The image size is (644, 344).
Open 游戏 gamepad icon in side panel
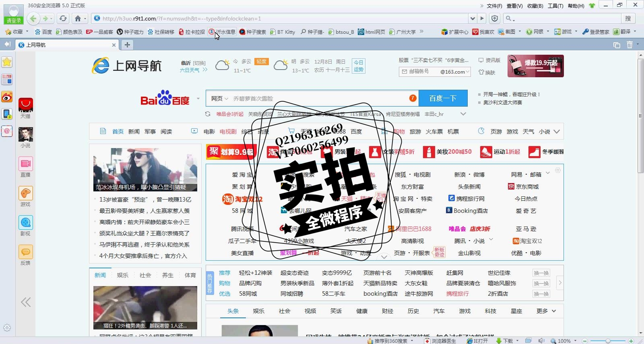coord(26,196)
